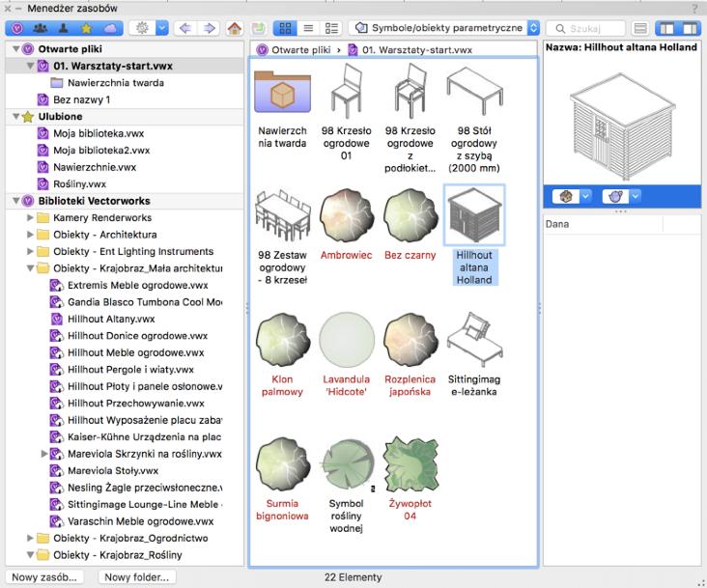
Task: Toggle the cloud libraries filter
Action: pyautogui.click(x=110, y=28)
